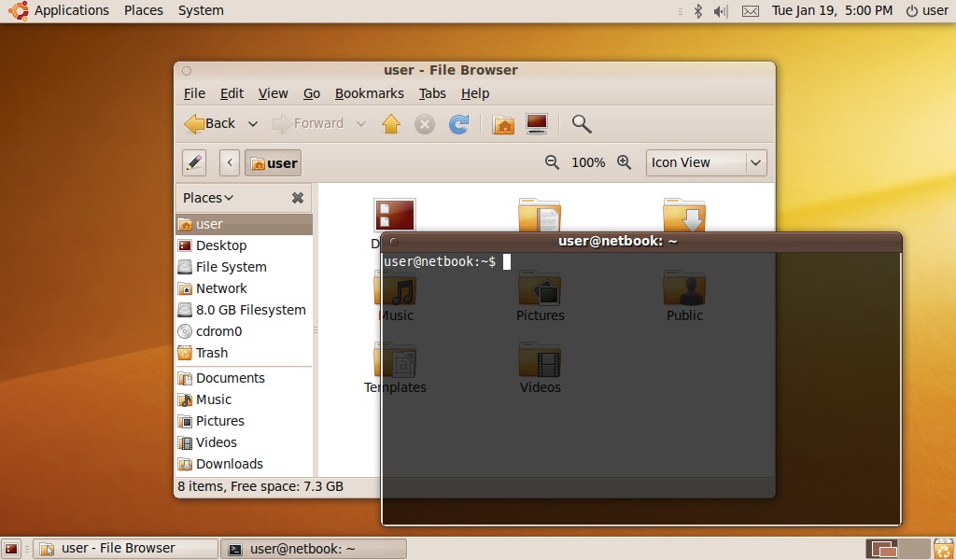Click the status bar item count text
Viewport: 956px width, 560px height.
coord(260,487)
